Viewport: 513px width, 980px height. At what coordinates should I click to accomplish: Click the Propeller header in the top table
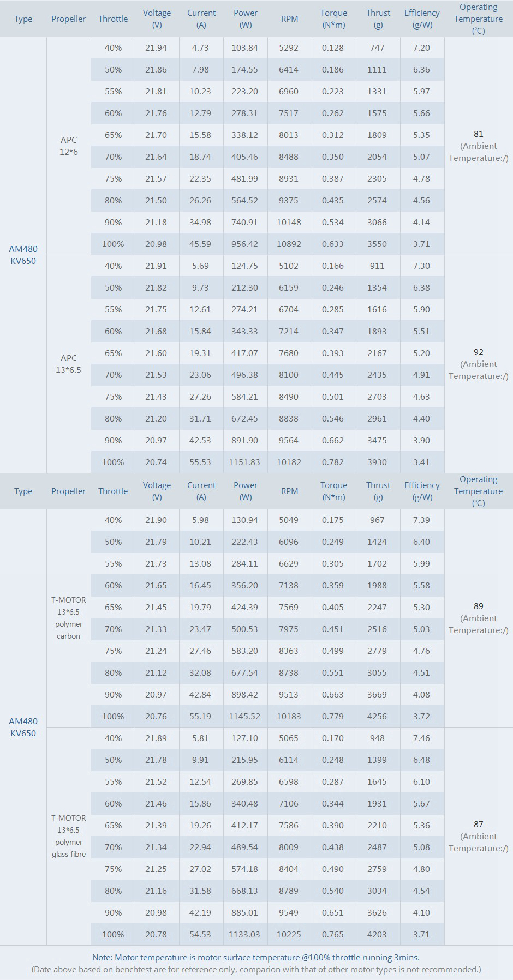coord(68,19)
